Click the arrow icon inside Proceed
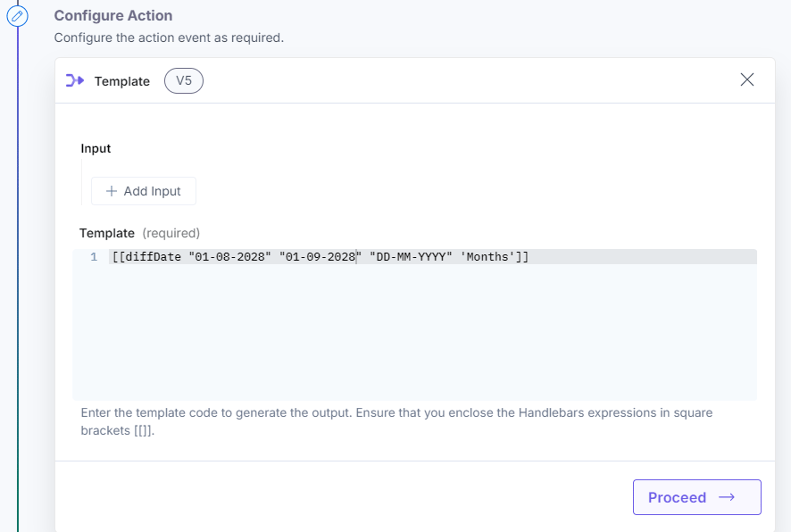This screenshot has width=791, height=532. [x=727, y=497]
